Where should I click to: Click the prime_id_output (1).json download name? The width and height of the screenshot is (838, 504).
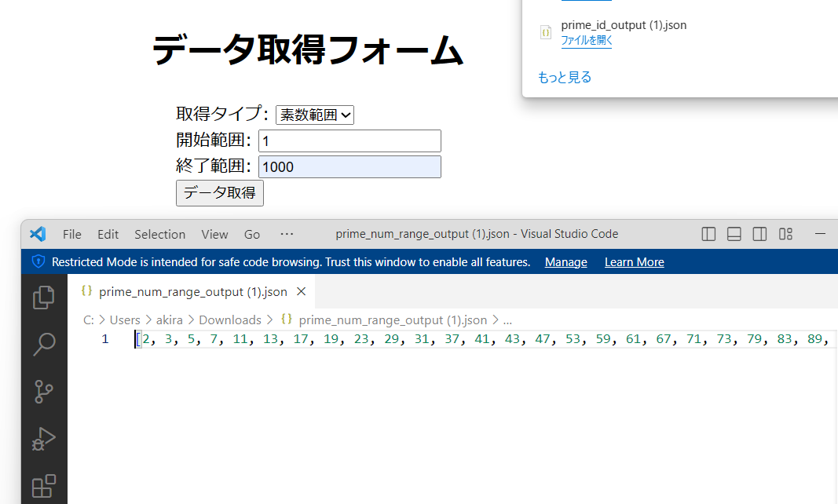click(624, 25)
